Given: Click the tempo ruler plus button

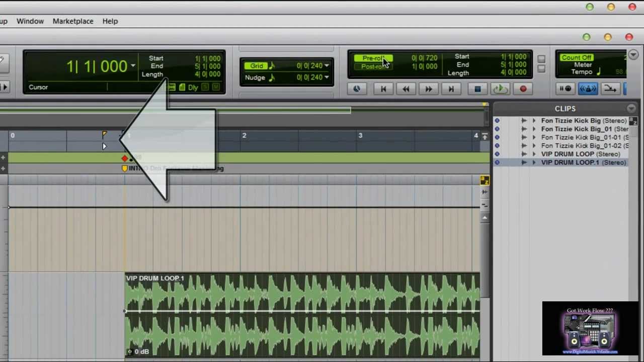Looking at the screenshot, I should tap(4, 158).
